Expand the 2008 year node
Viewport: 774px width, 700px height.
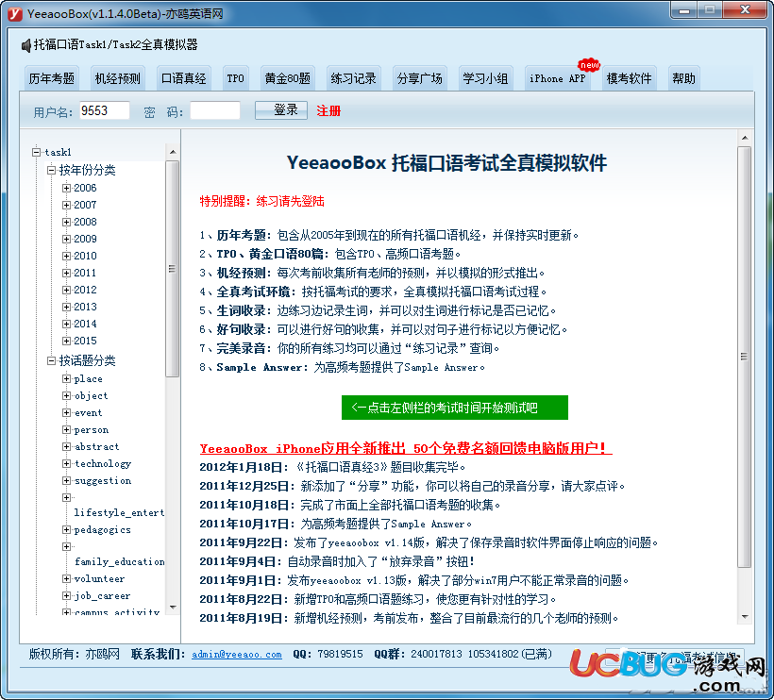click(66, 222)
